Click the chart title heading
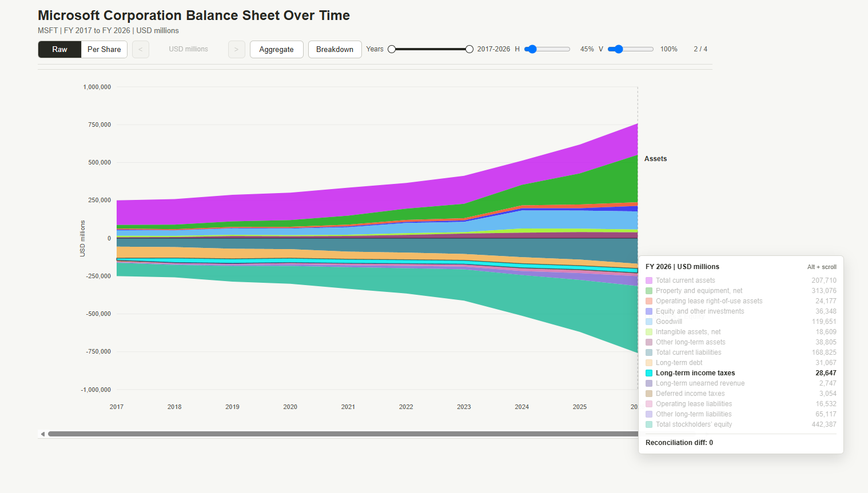 coord(194,15)
